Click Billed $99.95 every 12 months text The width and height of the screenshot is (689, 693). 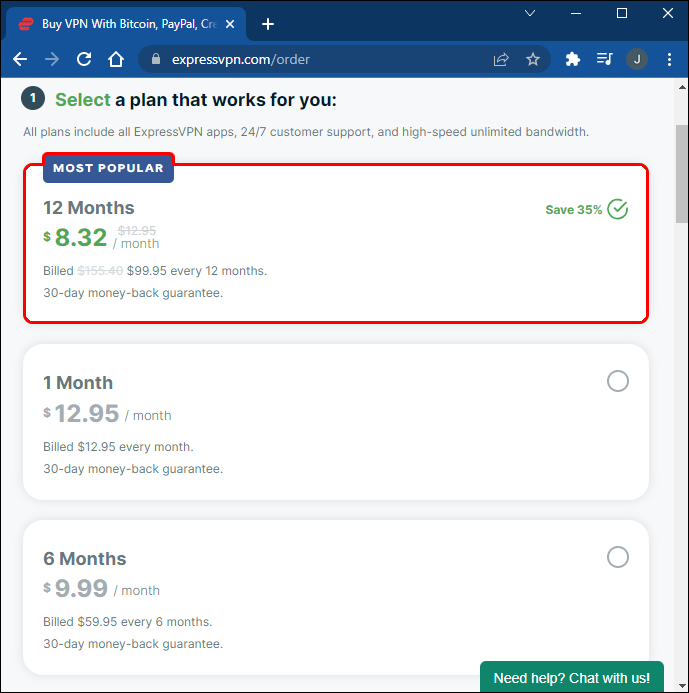click(x=155, y=270)
